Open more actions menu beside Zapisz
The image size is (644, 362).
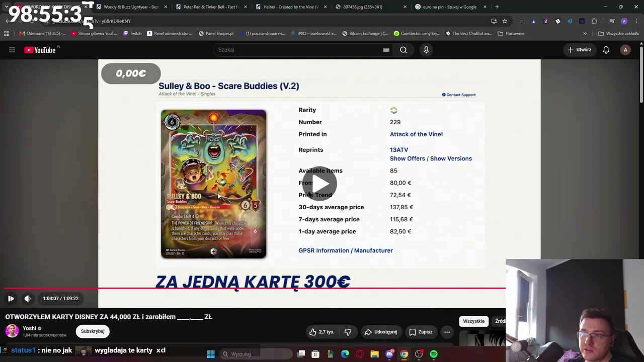point(447,332)
